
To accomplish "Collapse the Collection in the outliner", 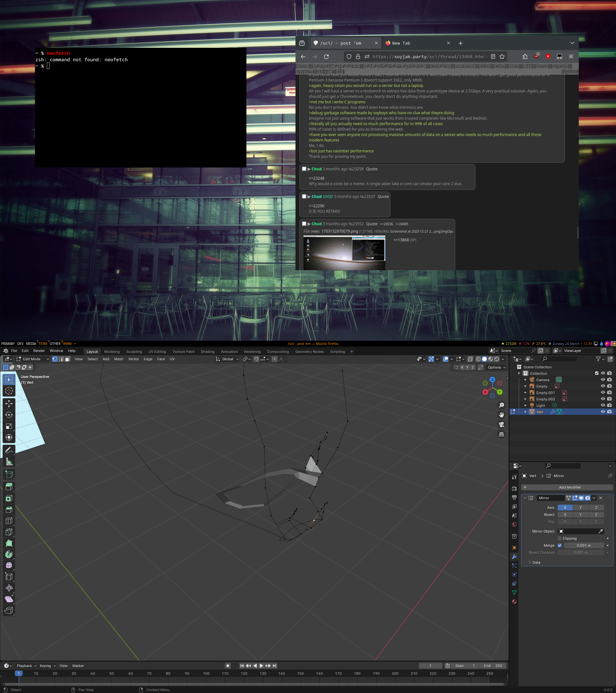I will [519, 373].
